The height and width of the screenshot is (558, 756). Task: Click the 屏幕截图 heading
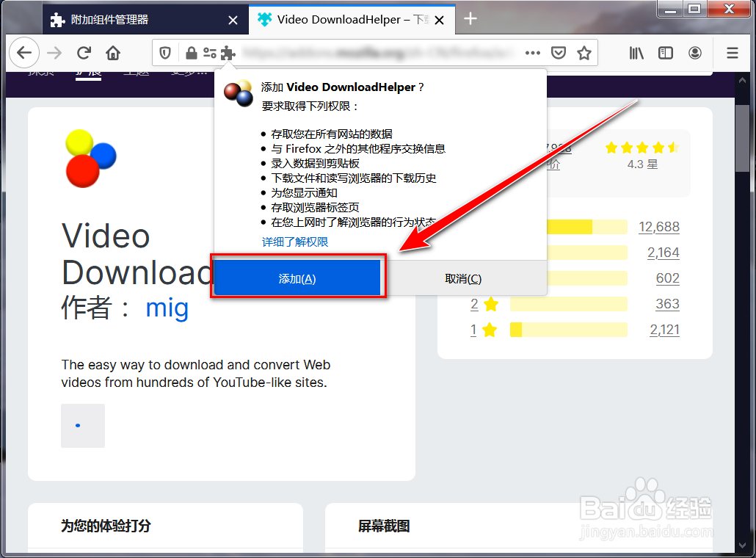(384, 526)
